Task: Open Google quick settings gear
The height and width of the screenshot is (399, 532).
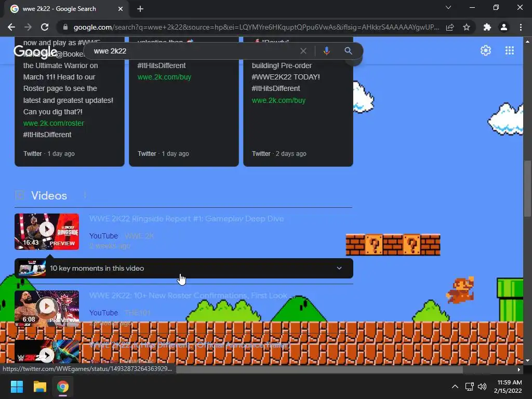Action: (x=486, y=50)
